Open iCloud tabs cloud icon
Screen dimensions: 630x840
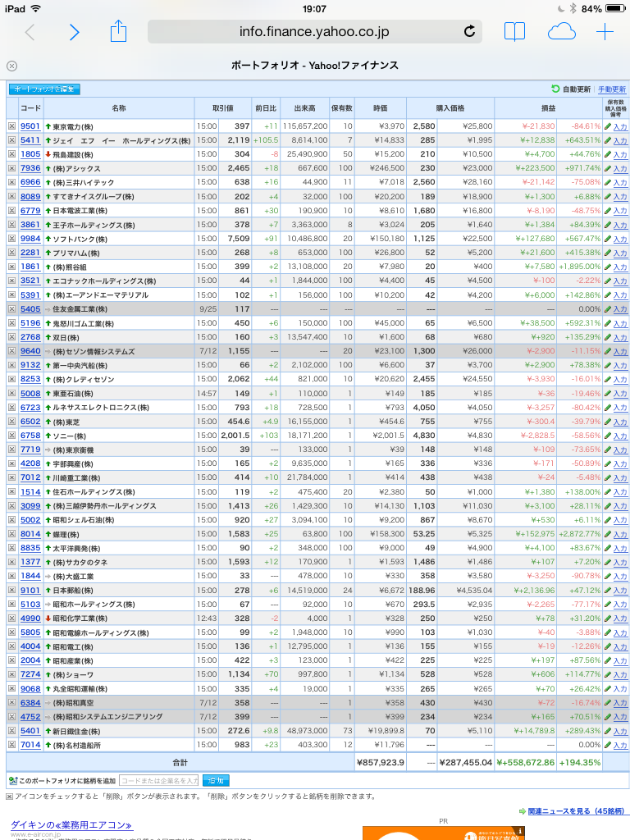561,32
